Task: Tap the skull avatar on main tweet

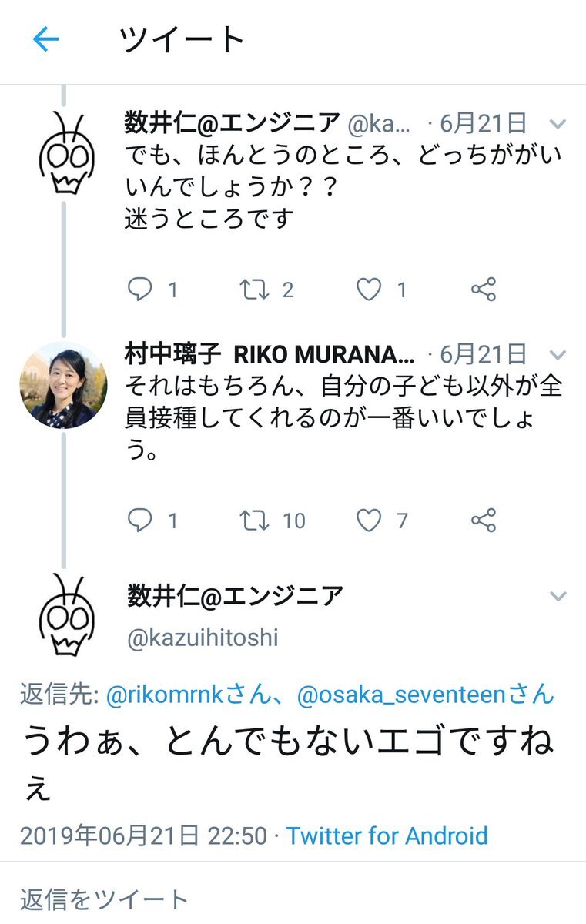Action: pyautogui.click(x=66, y=614)
